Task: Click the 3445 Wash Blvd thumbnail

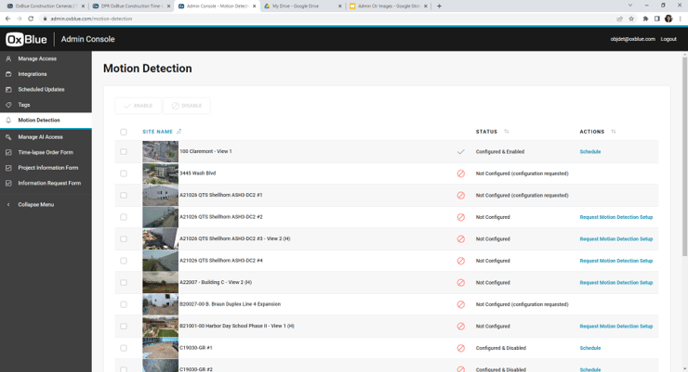Action: click(x=160, y=174)
